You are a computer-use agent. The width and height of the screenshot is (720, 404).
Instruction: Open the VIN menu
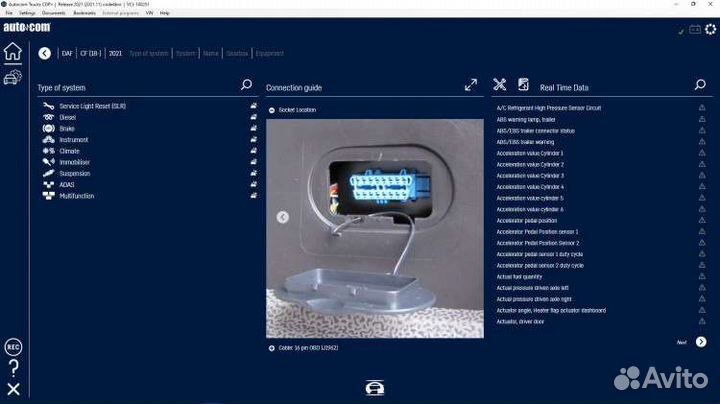pyautogui.click(x=149, y=13)
